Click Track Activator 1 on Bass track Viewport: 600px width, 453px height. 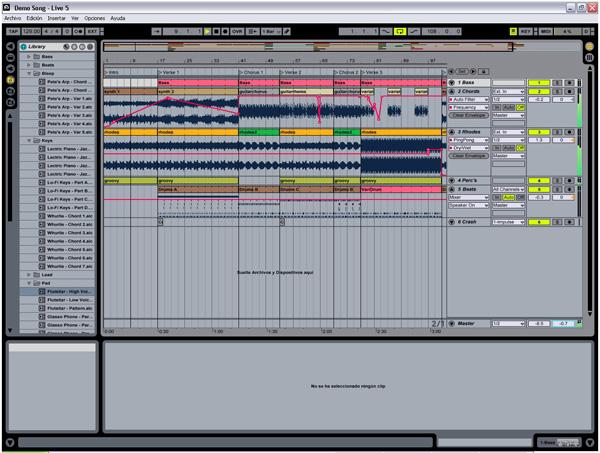[539, 83]
